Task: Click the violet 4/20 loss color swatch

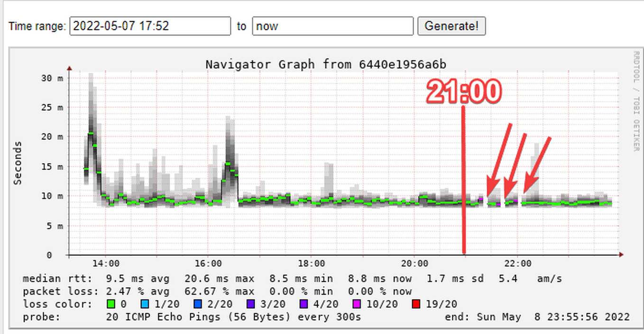Action: [x=304, y=304]
